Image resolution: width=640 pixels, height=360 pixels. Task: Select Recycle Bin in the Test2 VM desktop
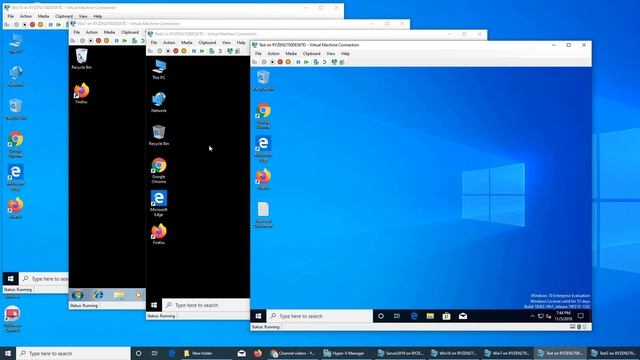[159, 136]
